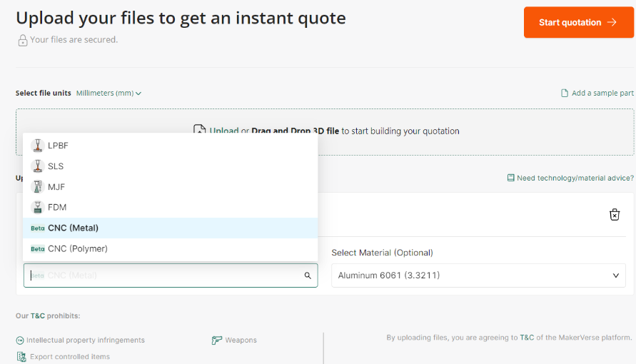Click the 'Your files are secured.' text
The width and height of the screenshot is (636, 364).
coord(74,40)
